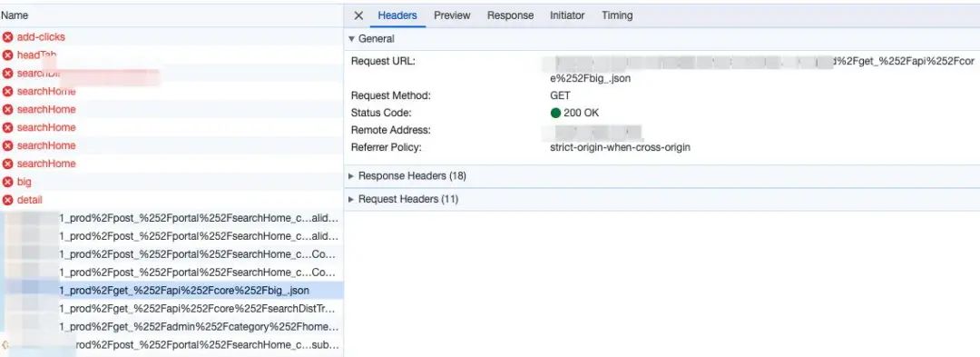Viewport: 980px width, 357px height.
Task: Click the error icon next to big request
Action: click(x=7, y=182)
